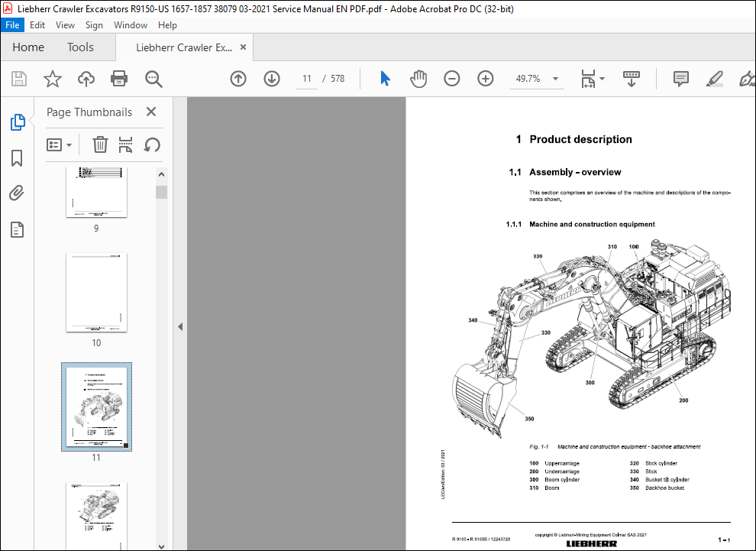
Task: Click the Fig. 1-1 figure caption
Action: pos(615,447)
